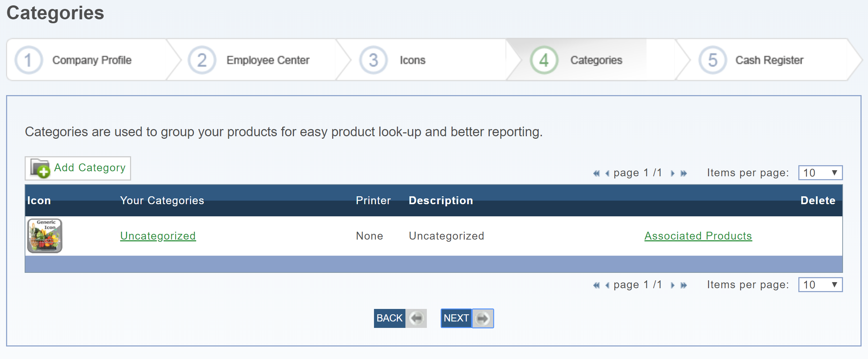868x359 pixels.
Task: Click the Add Category folder icon
Action: pos(40,168)
